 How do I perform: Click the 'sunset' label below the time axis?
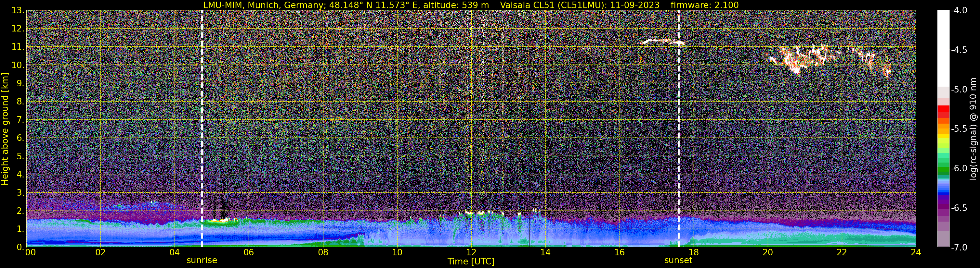[x=678, y=261]
